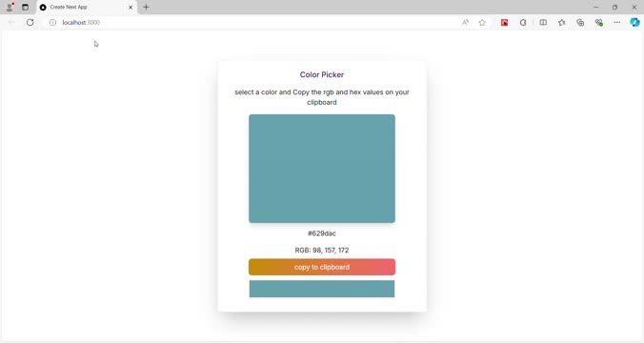Close the Create Next App tab
The image size is (644, 343).
tap(131, 7)
